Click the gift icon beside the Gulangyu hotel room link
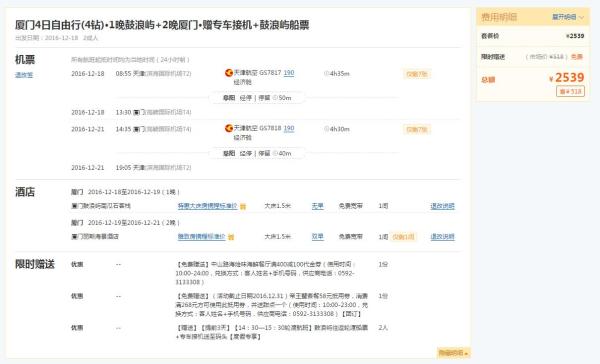600x364 pixels. tap(243, 207)
